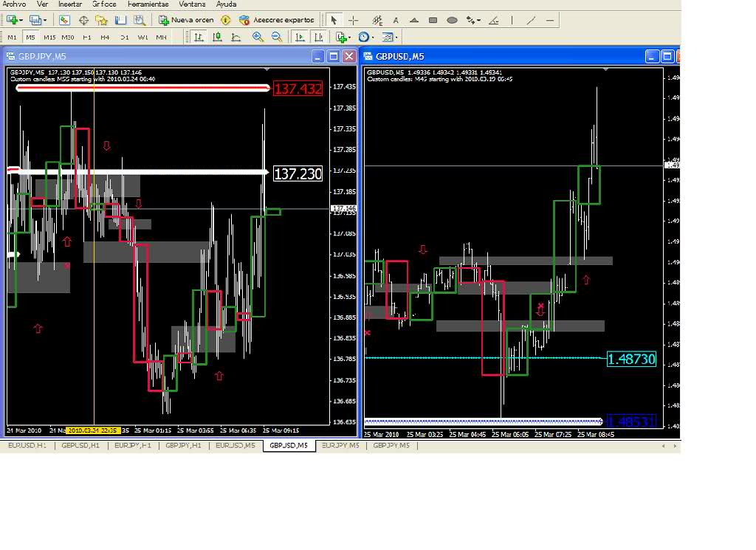
Task: Click the 1.48730 cyan price label
Action: point(631,359)
